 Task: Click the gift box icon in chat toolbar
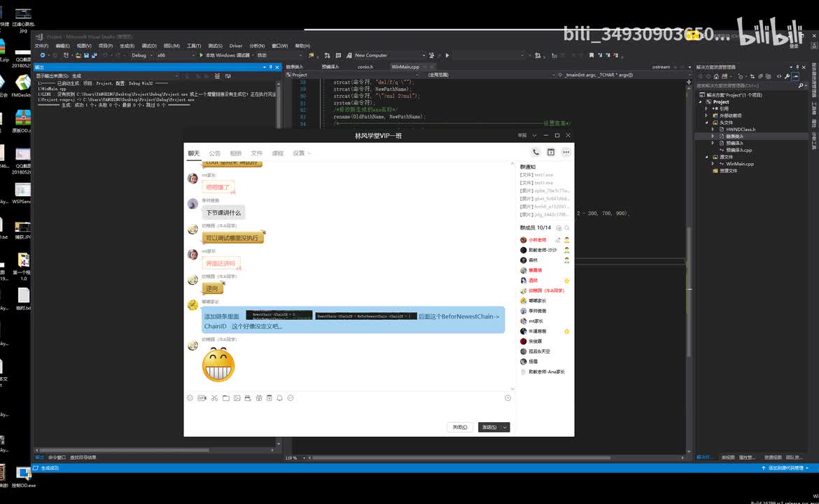click(258, 398)
